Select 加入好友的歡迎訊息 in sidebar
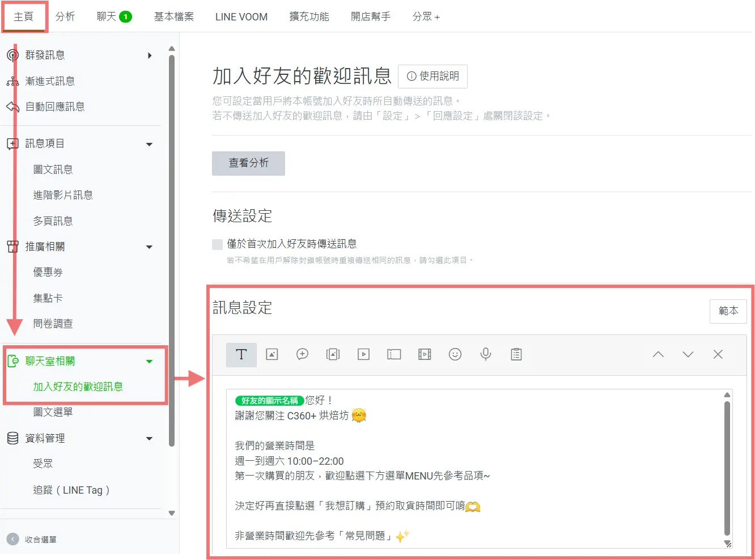This screenshot has width=755, height=560. coord(78,387)
